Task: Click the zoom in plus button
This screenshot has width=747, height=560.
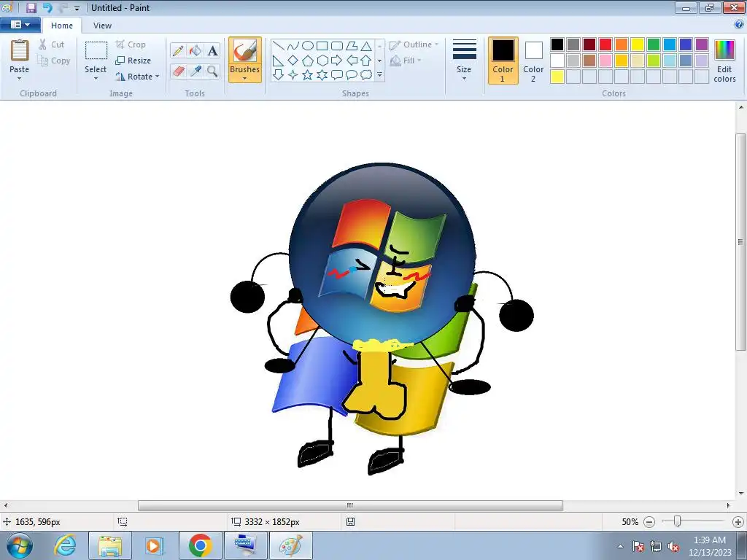Action: 738,522
